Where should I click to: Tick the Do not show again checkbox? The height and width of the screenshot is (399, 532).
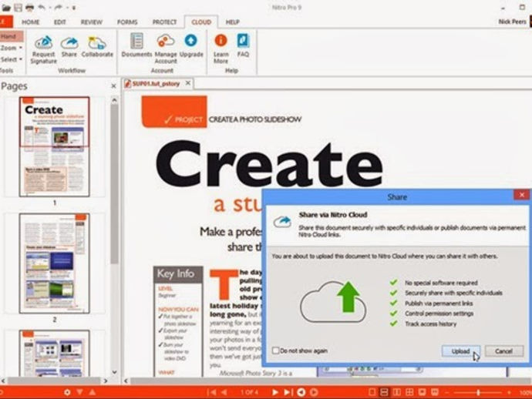pos(276,350)
